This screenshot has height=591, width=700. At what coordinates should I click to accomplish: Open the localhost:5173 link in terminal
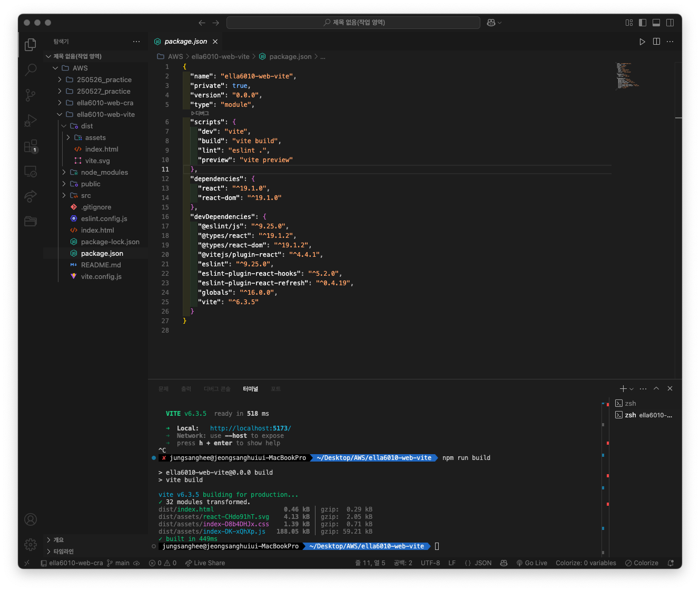pos(250,428)
